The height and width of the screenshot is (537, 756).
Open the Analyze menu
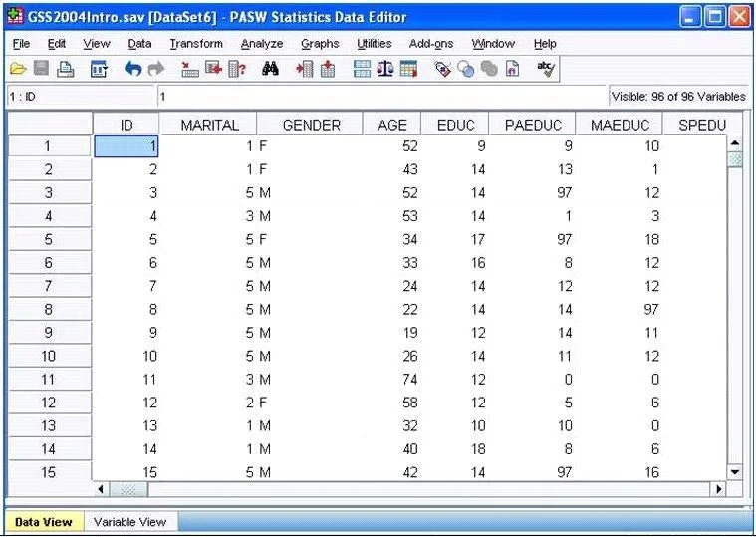262,44
